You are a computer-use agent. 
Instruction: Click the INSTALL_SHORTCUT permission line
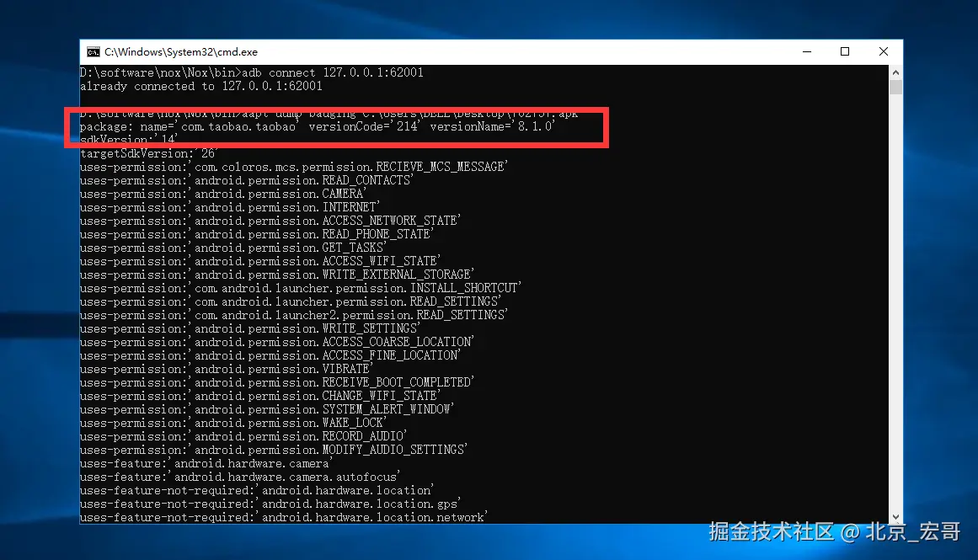click(301, 288)
